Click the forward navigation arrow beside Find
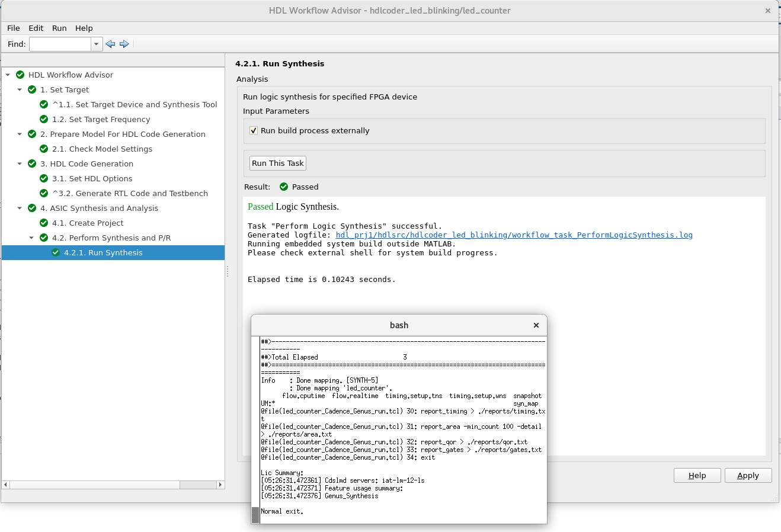This screenshot has height=532, width=781. click(x=124, y=44)
